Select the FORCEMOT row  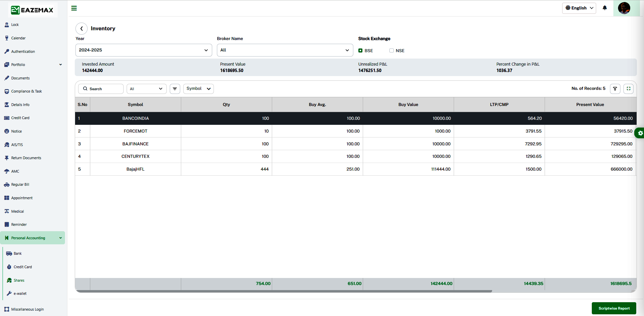[x=355, y=131]
